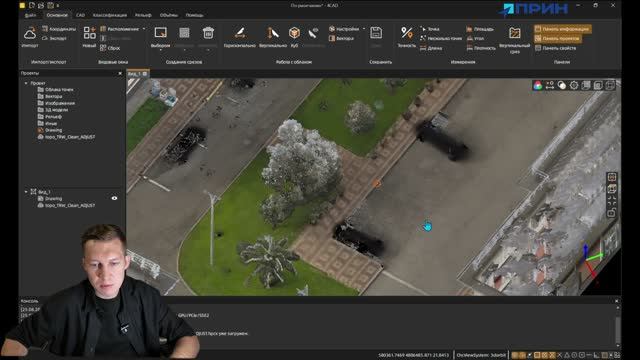Toggle eye visibility for Drawing layer

pos(114,198)
